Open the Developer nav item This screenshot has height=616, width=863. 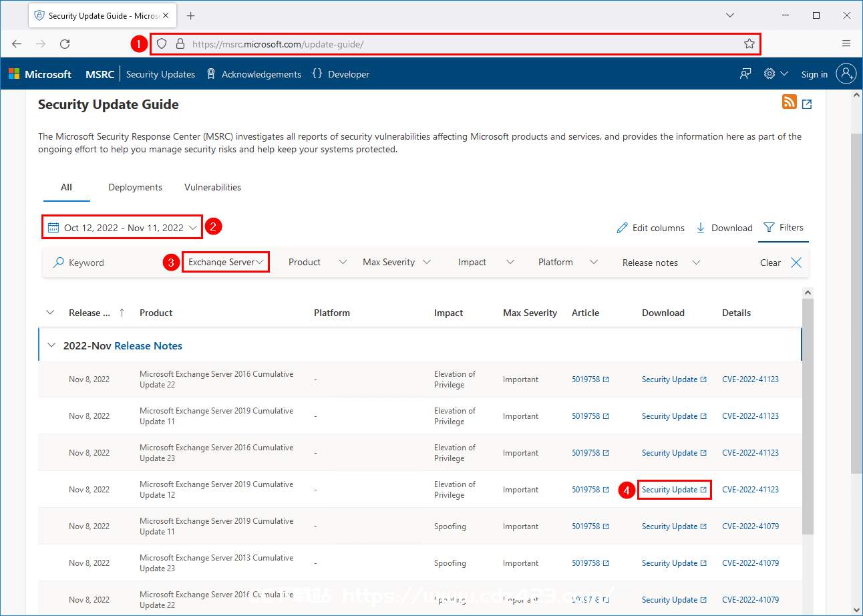click(341, 74)
